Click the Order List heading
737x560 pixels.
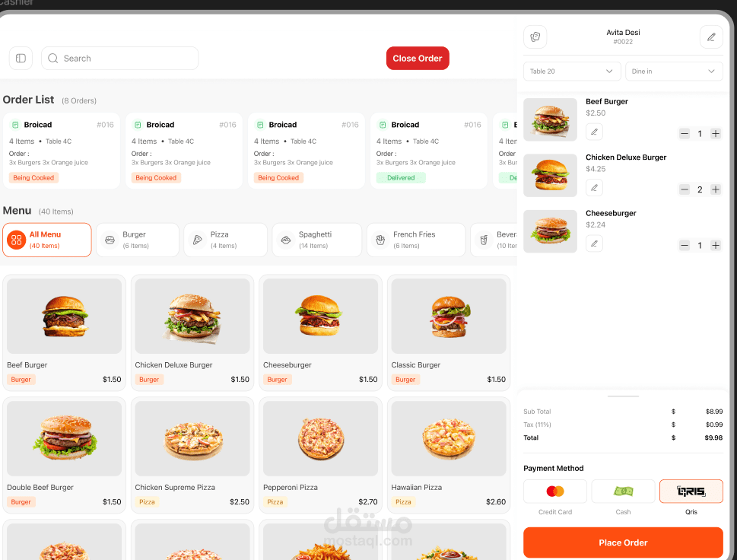[x=28, y=100]
